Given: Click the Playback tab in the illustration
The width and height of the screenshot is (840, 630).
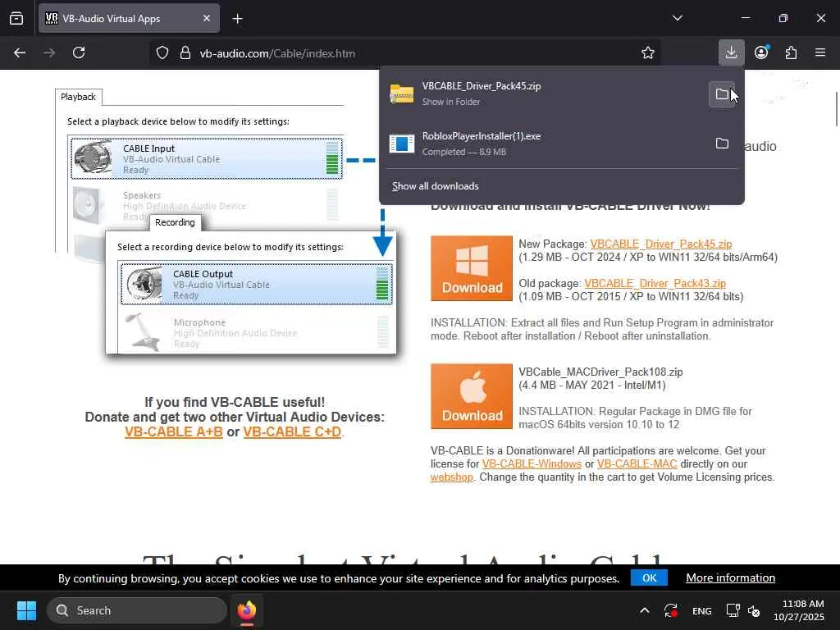Looking at the screenshot, I should (78, 97).
